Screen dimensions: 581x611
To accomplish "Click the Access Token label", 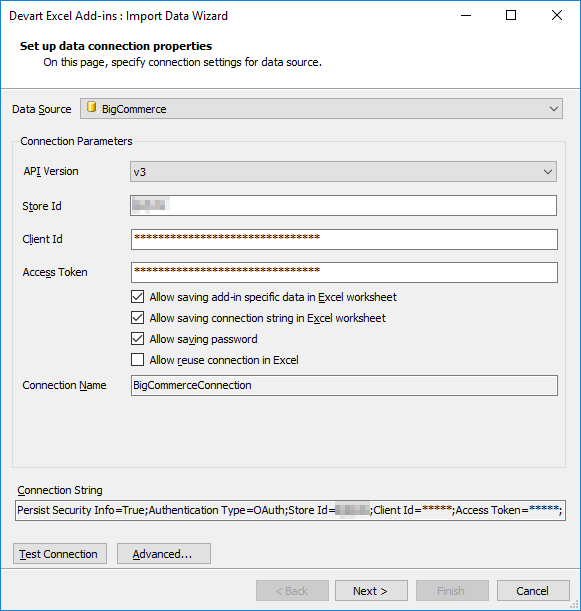I will (55, 272).
